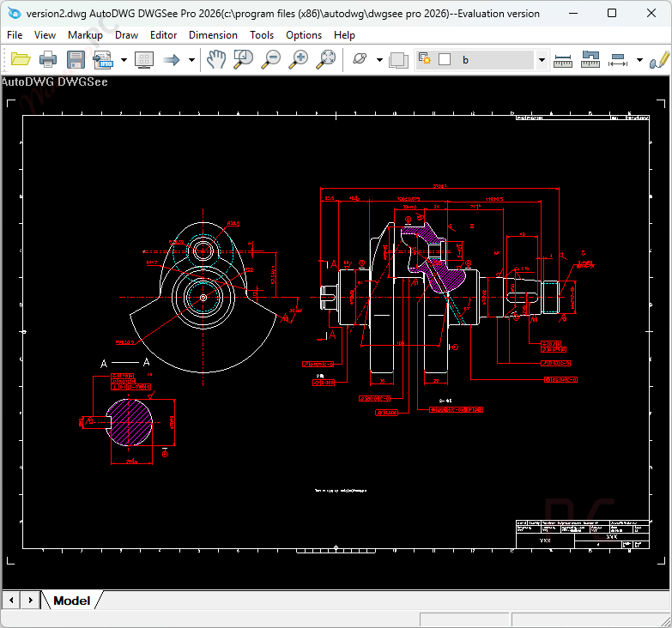
Task: Maximize the DWGSee window
Action: point(612,13)
